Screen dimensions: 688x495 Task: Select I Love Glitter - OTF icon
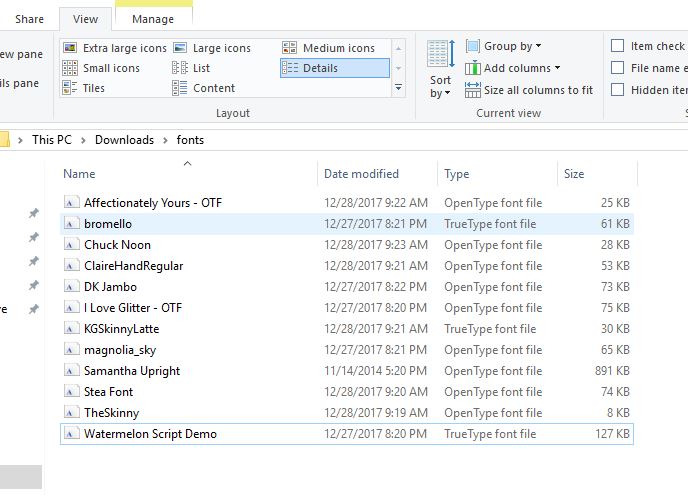tap(71, 308)
